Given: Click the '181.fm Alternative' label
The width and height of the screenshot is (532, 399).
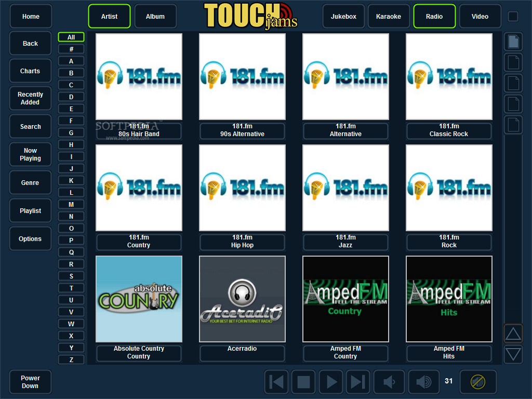Looking at the screenshot, I should [x=345, y=130].
